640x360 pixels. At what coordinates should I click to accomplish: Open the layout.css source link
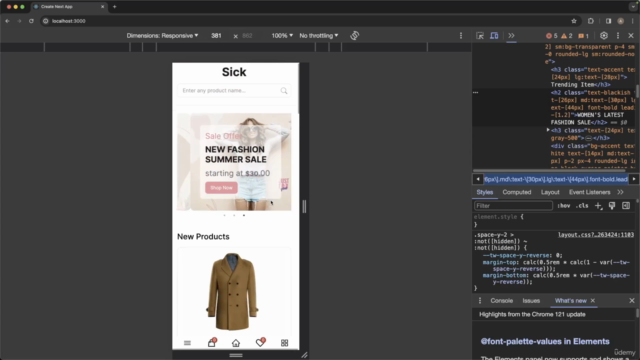coord(596,235)
